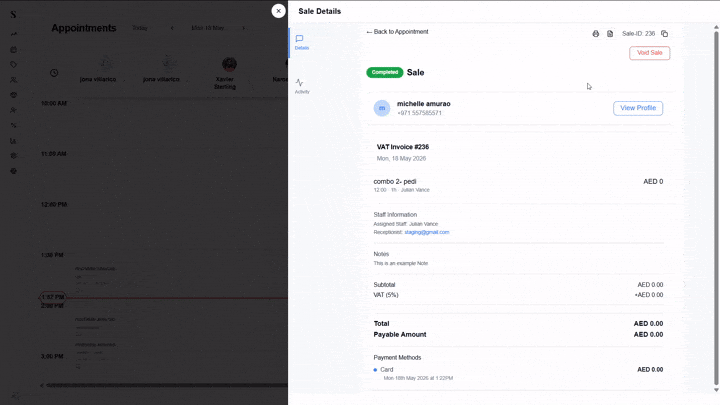Go to previous day in Appointments calendar
The height and width of the screenshot is (405, 720).
click(172, 28)
